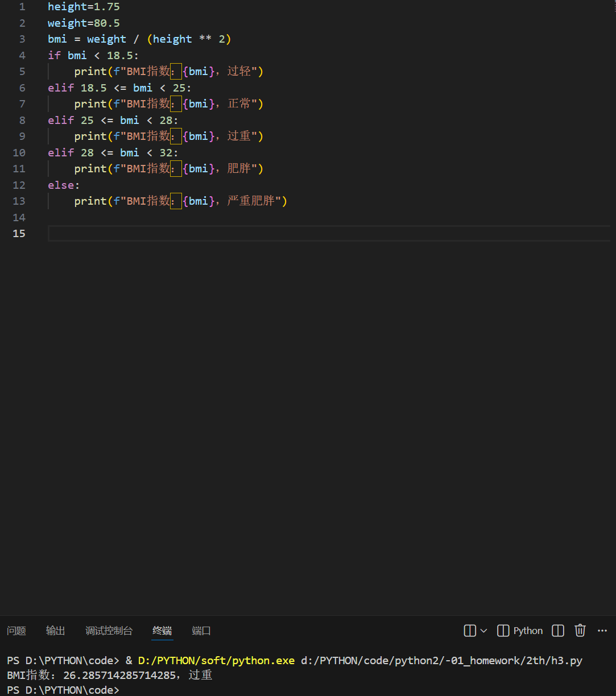Open the launch profile dropdown chevron
The height and width of the screenshot is (696, 616).
click(483, 630)
